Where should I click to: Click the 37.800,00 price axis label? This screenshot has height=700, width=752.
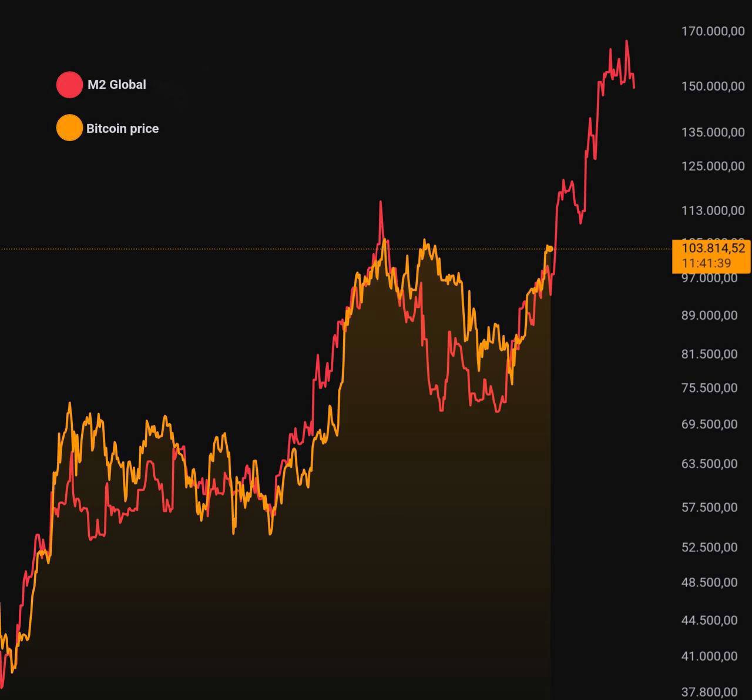click(710, 692)
